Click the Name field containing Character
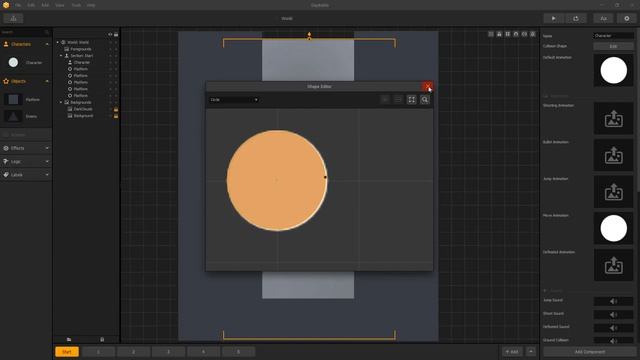 point(613,36)
